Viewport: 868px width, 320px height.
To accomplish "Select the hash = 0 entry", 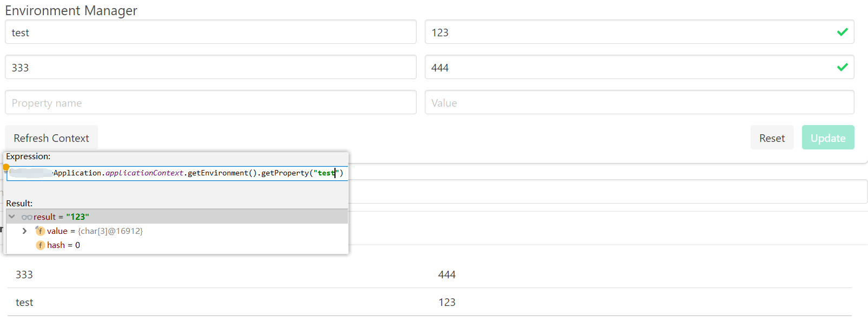I will pos(63,245).
